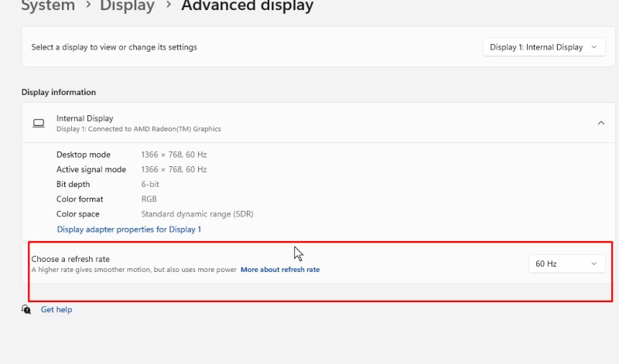Image resolution: width=619 pixels, height=364 pixels.
Task: Click the Bit depth 6-bit value
Action: pyautogui.click(x=151, y=185)
